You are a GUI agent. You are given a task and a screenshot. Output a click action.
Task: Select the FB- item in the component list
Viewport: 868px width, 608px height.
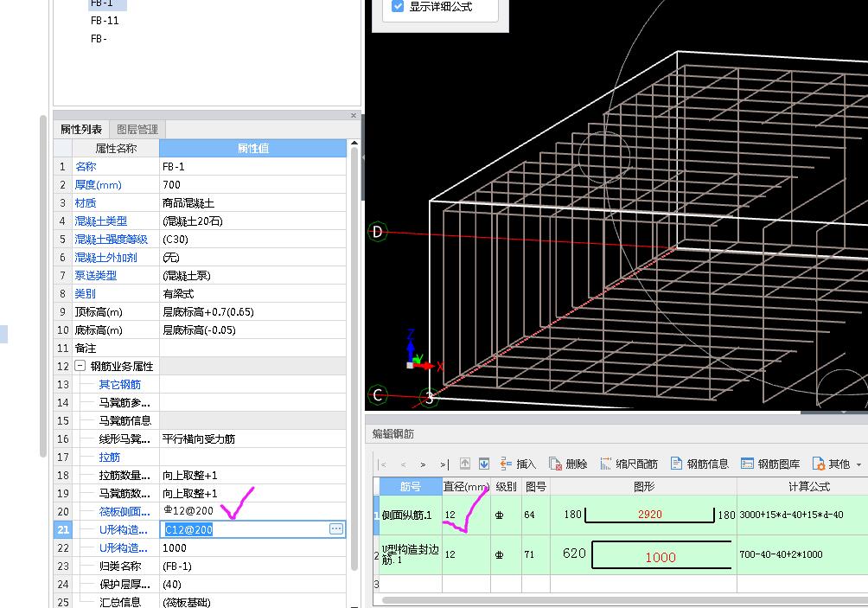99,39
